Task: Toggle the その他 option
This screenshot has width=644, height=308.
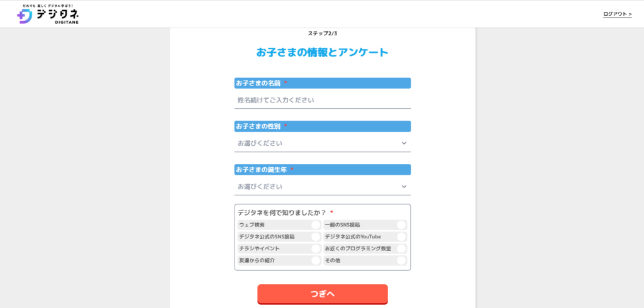Action: pos(365,261)
